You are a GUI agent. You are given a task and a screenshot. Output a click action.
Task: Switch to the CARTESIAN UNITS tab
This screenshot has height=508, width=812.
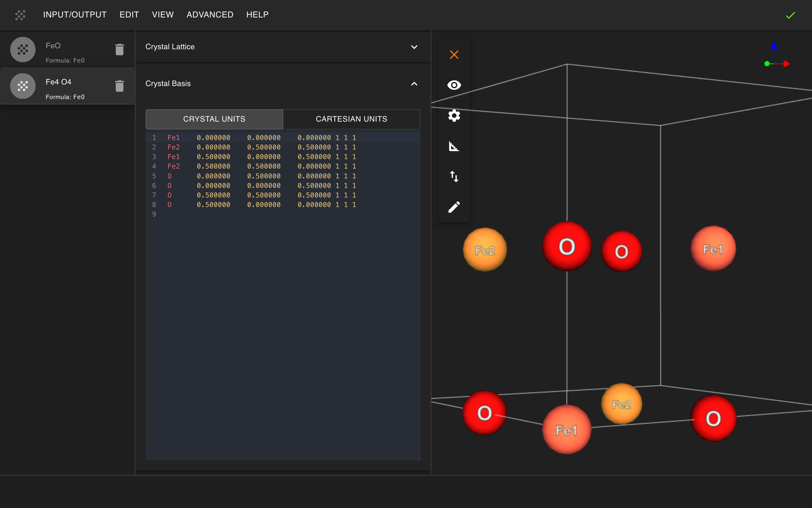tap(351, 119)
